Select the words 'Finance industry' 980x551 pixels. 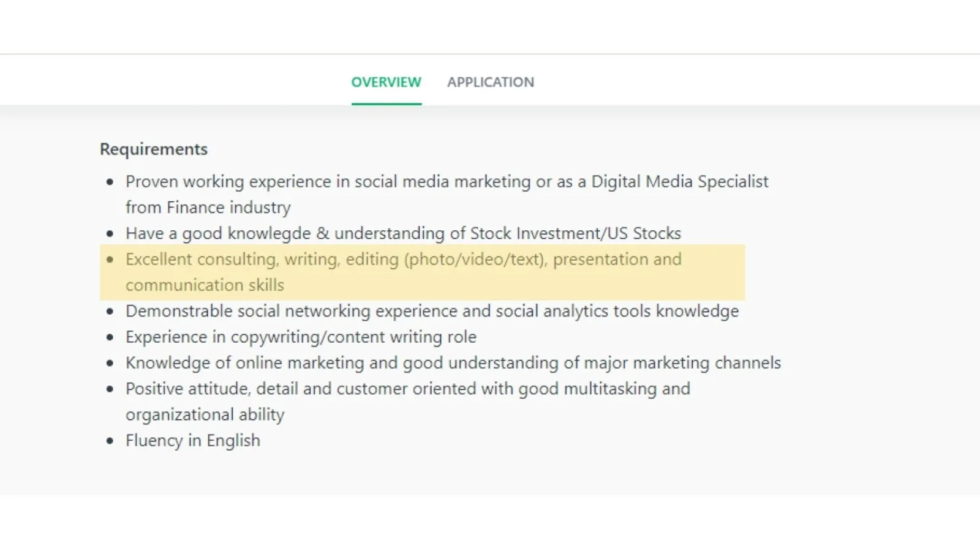click(x=228, y=207)
